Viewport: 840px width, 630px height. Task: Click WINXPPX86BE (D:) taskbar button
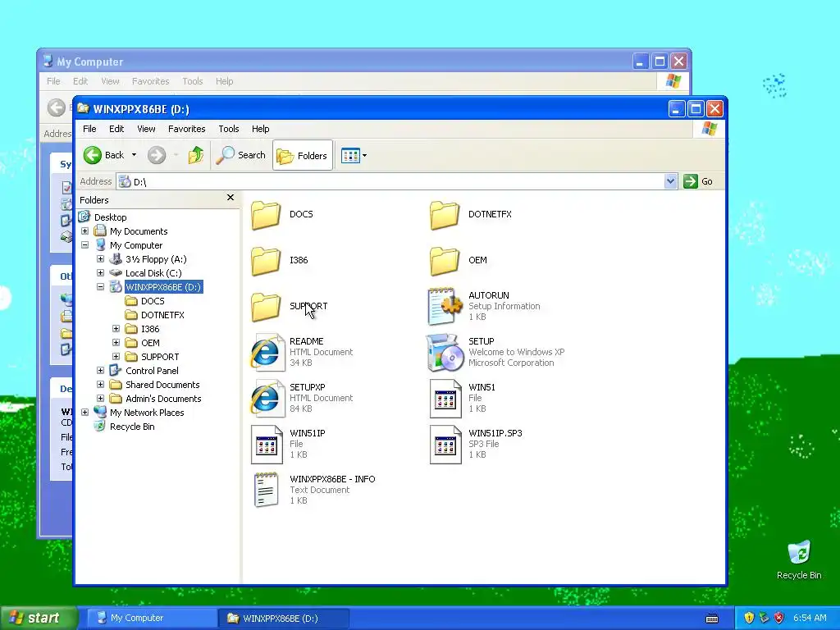[x=283, y=619]
